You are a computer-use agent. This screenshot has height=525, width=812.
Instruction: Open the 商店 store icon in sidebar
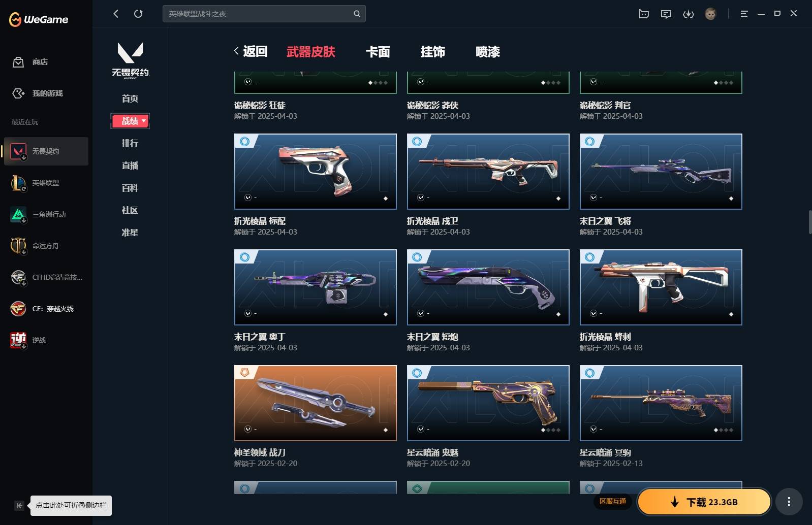click(x=18, y=62)
